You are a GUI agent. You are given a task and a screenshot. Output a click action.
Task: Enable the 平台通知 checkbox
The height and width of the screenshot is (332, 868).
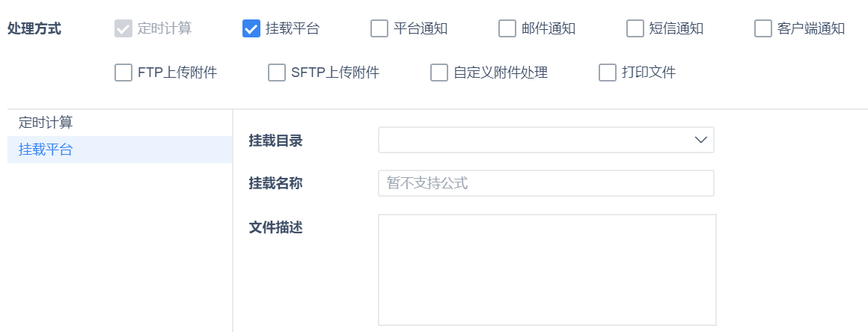[x=379, y=29]
